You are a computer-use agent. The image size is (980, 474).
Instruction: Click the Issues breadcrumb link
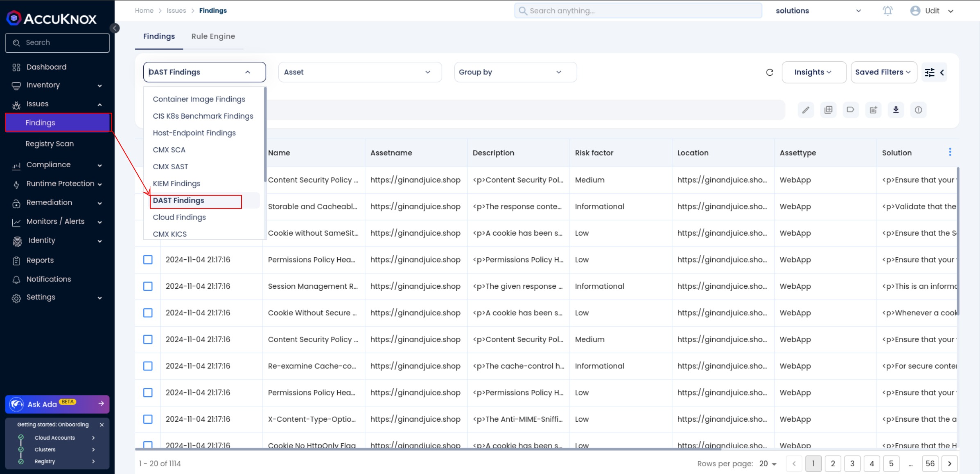[176, 11]
